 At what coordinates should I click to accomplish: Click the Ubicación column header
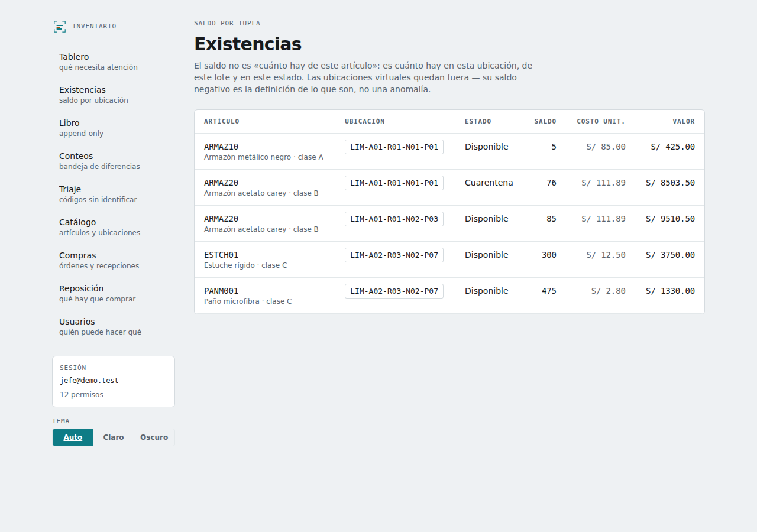coord(365,121)
